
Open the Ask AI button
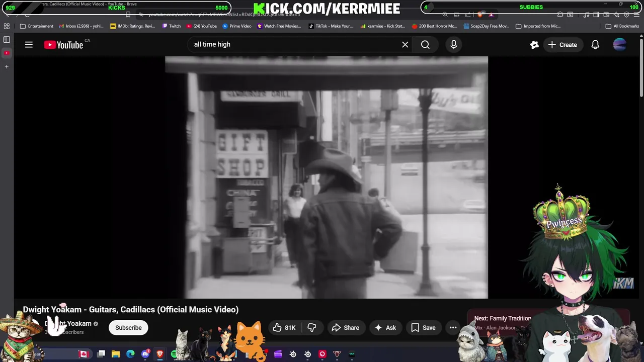385,327
